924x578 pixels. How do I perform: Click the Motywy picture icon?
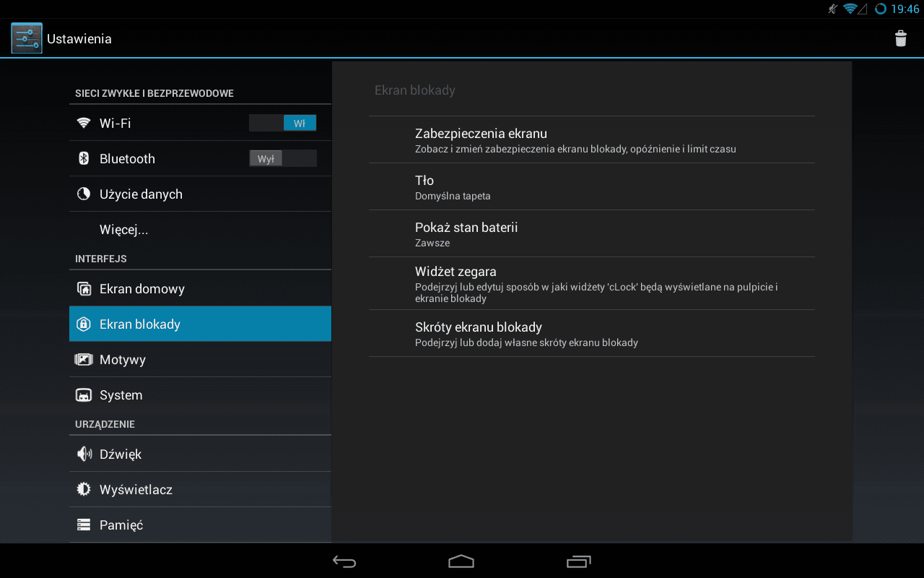coord(84,359)
